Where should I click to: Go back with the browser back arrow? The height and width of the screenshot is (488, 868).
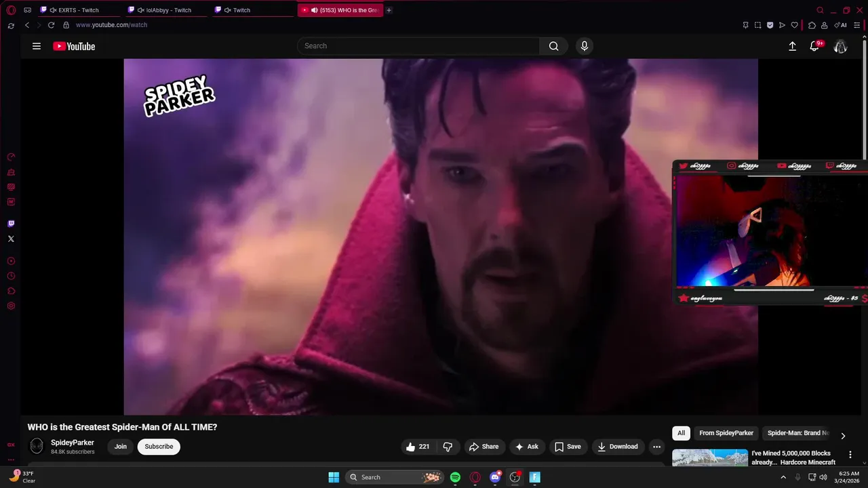pyautogui.click(x=27, y=25)
